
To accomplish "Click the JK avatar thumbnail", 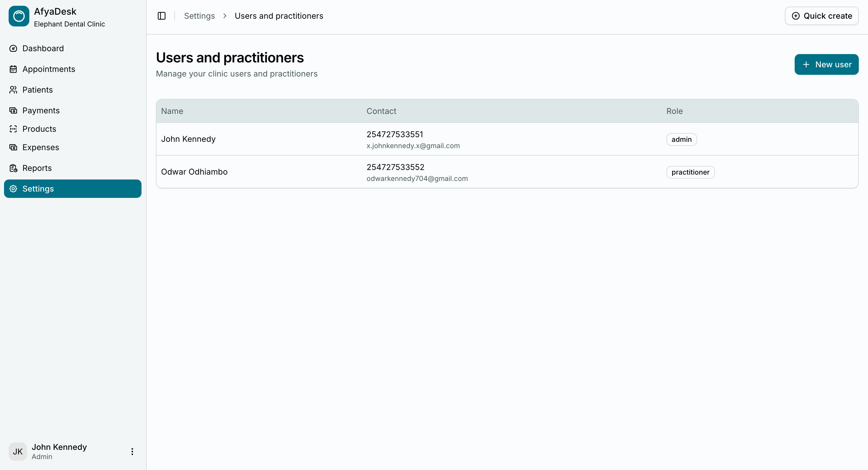I will pos(18,452).
